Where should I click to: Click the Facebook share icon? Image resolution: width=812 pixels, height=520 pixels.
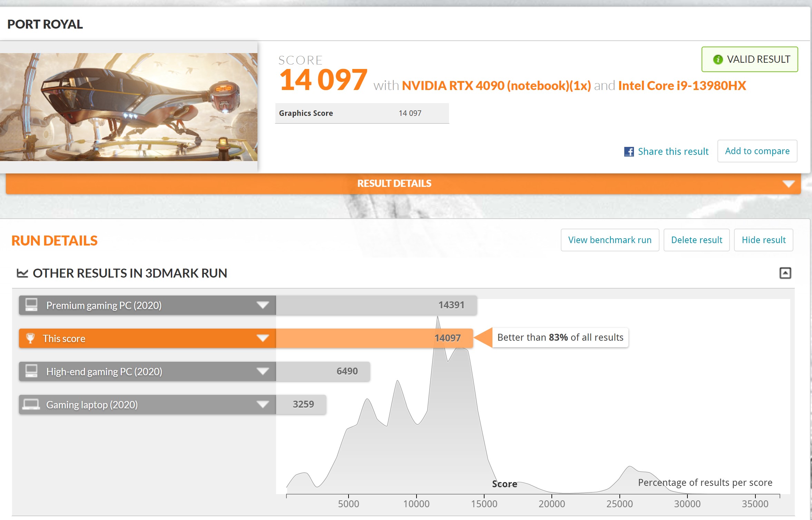pos(629,152)
